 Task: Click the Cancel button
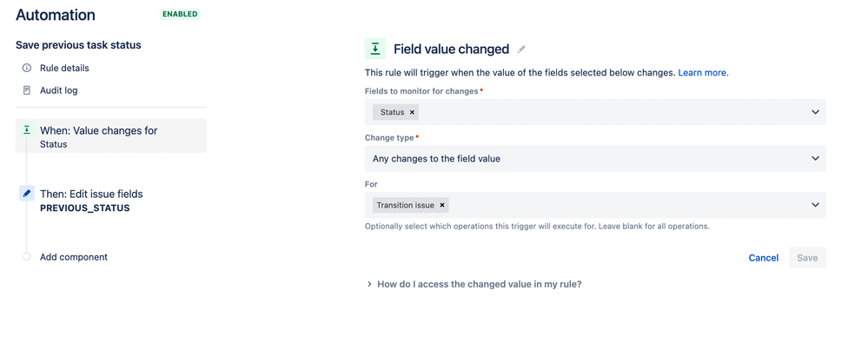[763, 258]
